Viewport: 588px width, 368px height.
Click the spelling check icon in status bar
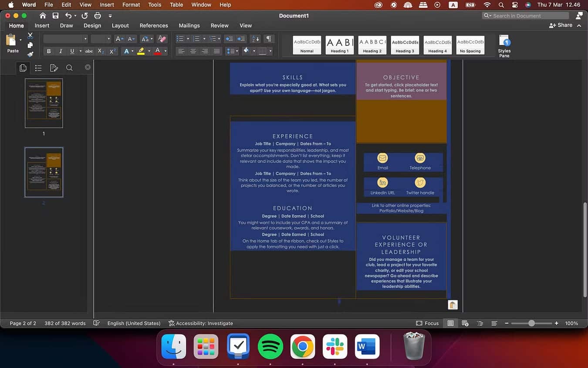point(97,323)
